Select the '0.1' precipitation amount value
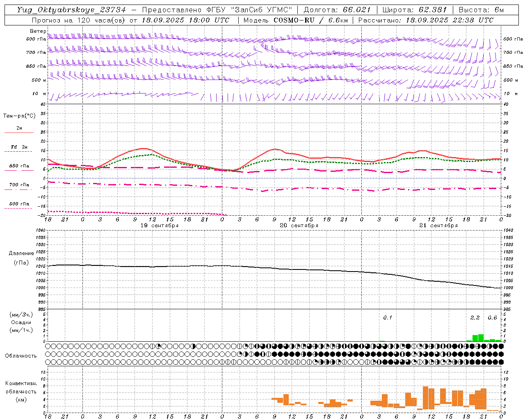 click(388, 317)
